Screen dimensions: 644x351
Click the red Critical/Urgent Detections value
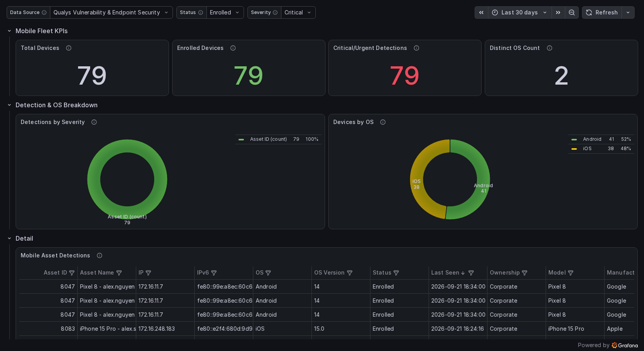404,76
